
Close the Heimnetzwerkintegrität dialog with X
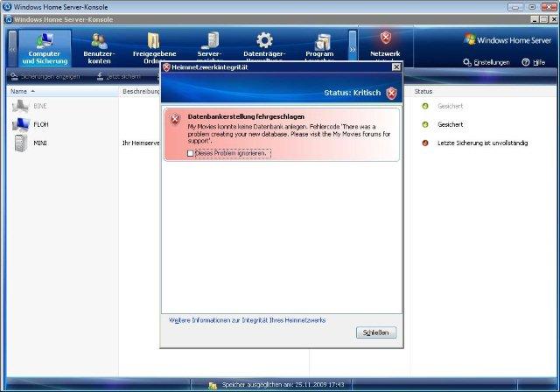click(395, 66)
